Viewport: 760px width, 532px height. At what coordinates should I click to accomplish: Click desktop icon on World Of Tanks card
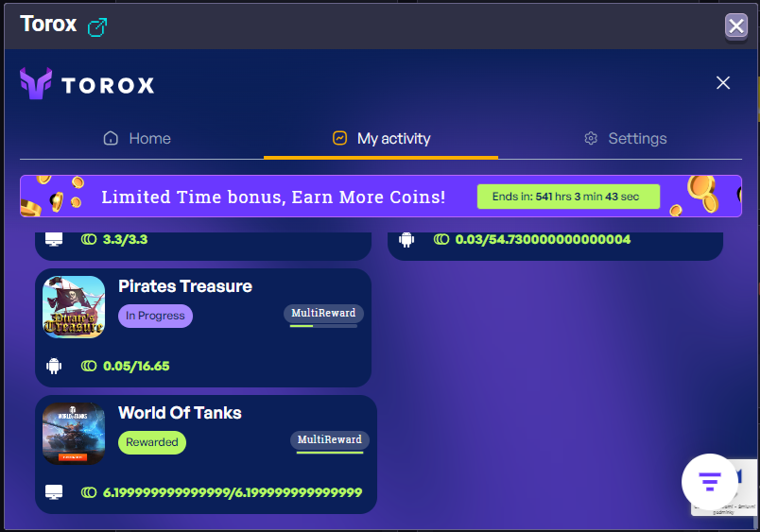point(54,492)
